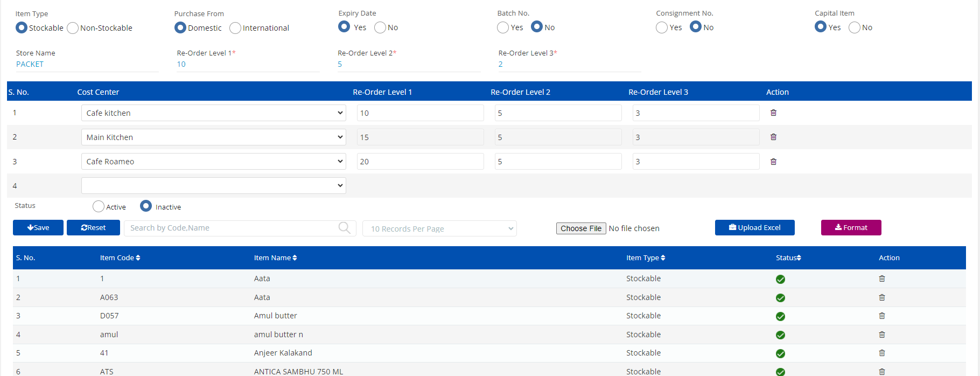Mark item status as Active

click(x=99, y=206)
